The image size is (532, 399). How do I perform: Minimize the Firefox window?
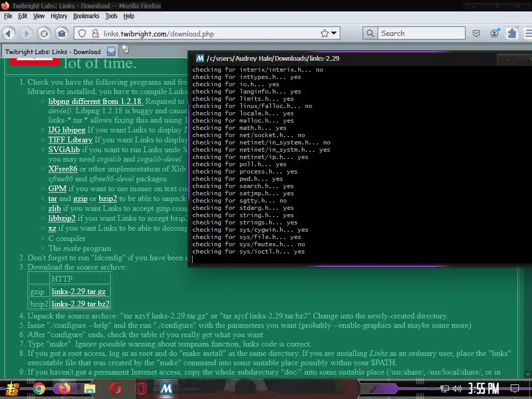(x=474, y=6)
